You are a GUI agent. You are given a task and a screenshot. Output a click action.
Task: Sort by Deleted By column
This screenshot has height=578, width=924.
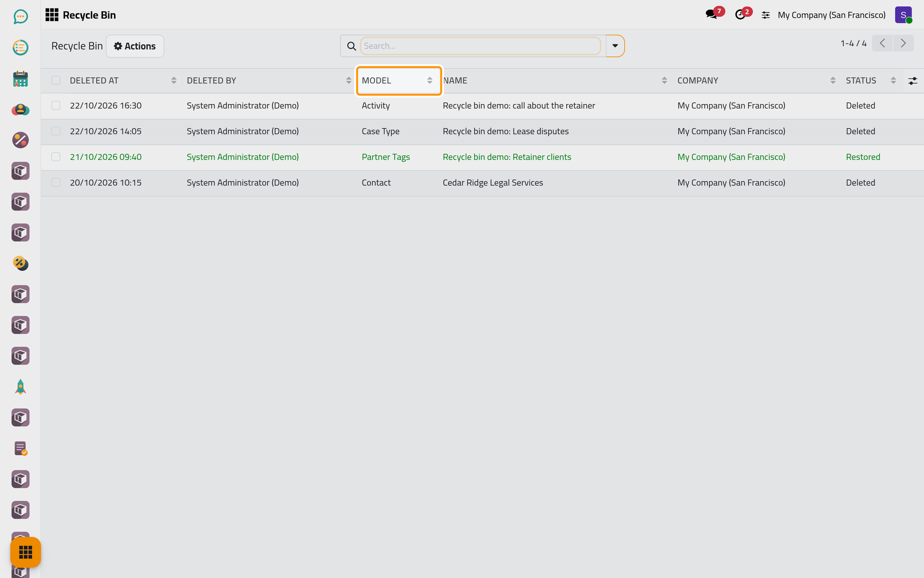click(x=269, y=80)
